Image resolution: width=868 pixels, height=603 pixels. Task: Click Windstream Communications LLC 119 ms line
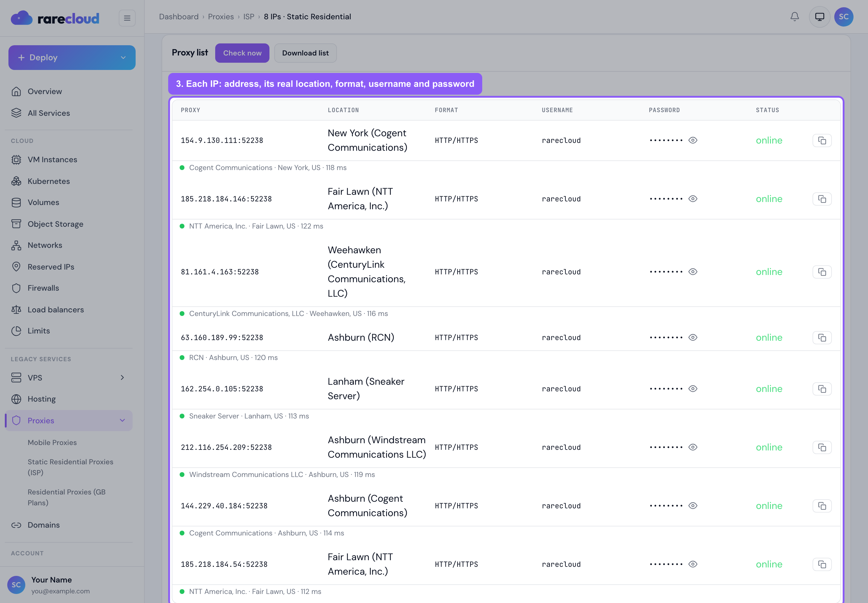point(282,475)
